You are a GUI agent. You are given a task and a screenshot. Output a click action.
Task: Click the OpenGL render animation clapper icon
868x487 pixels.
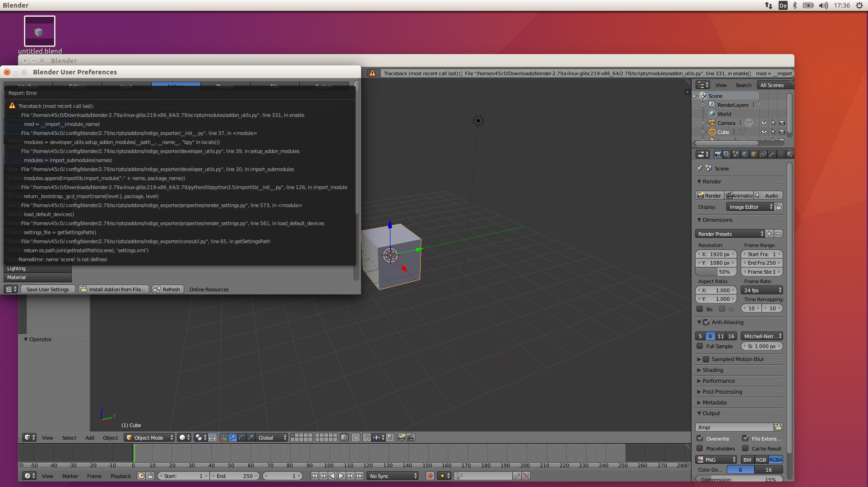click(x=410, y=437)
